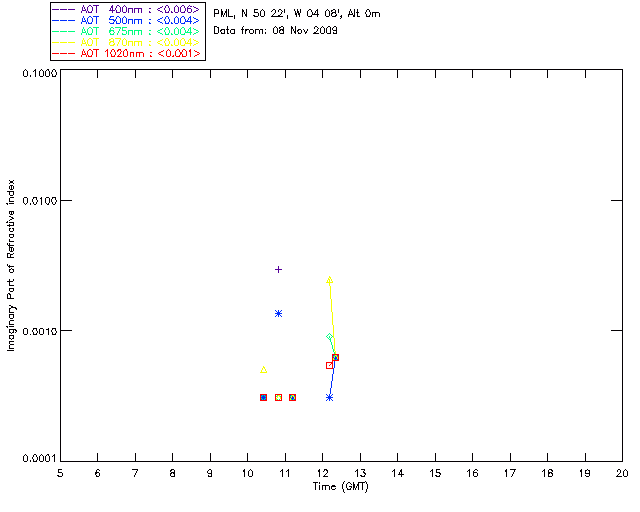Click the green diamond marker above 0.0010

pos(329,337)
